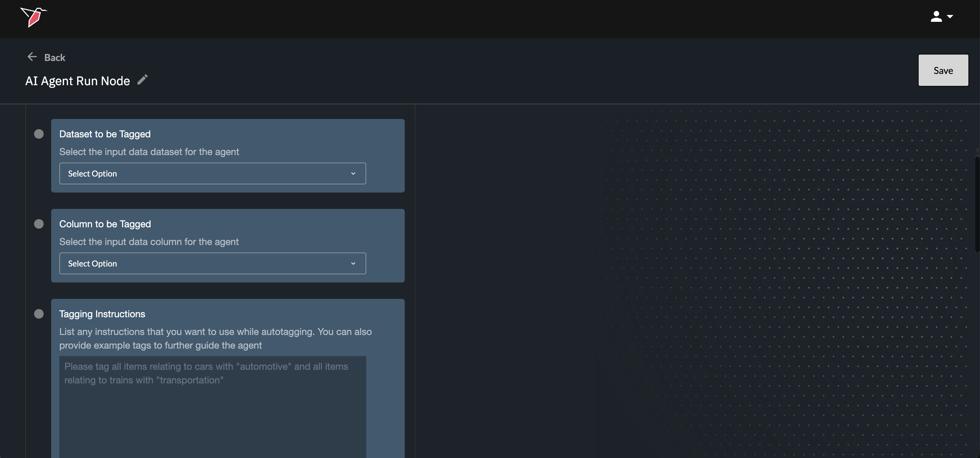The height and width of the screenshot is (458, 980).
Task: Click the AI Agent Run Node title
Action: (x=78, y=81)
